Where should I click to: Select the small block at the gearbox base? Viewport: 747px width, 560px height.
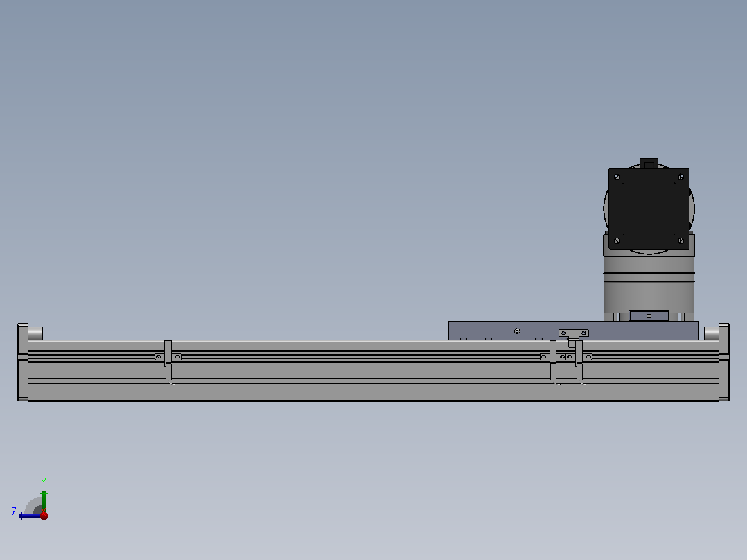pyautogui.click(x=649, y=316)
